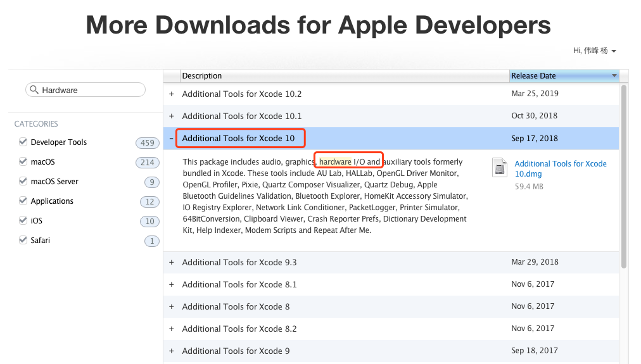The height and width of the screenshot is (364, 641).
Task: Expand Additional Tools for Xcode 9.3
Action: point(172,262)
